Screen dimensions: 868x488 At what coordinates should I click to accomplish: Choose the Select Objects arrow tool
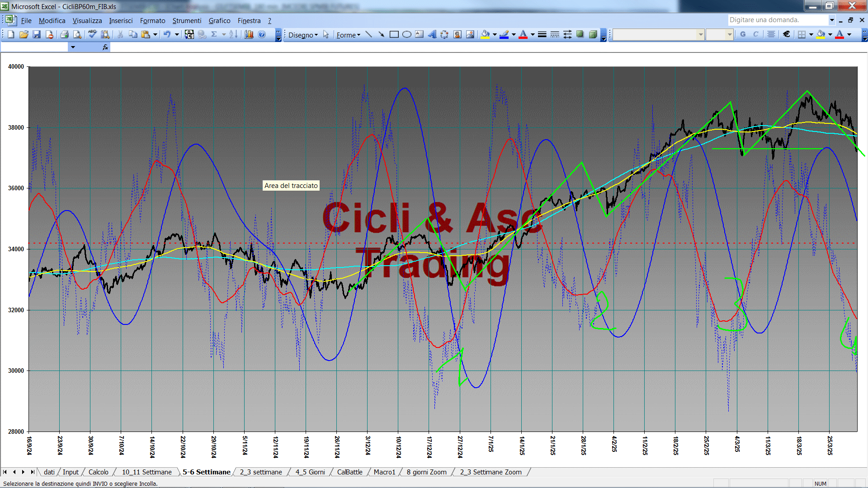(x=326, y=34)
